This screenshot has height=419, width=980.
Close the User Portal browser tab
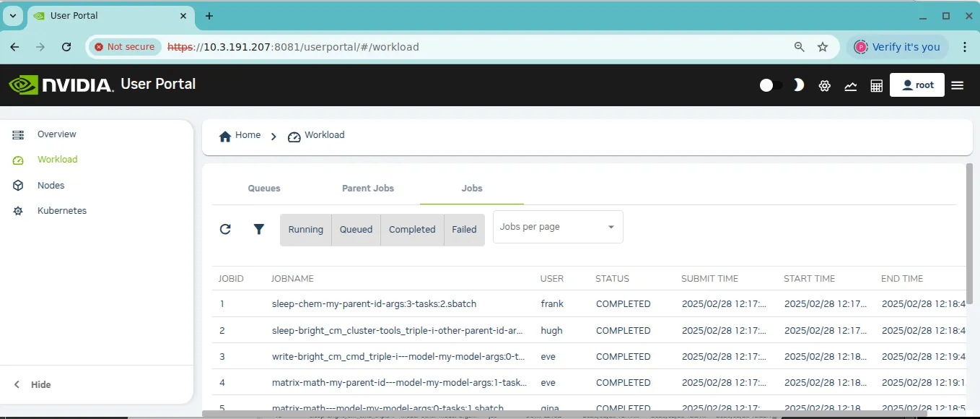click(x=183, y=16)
